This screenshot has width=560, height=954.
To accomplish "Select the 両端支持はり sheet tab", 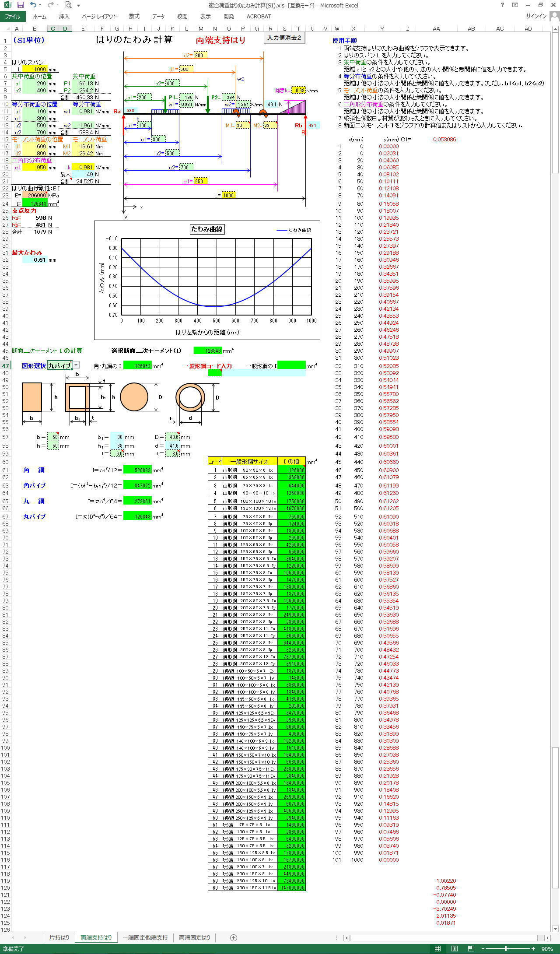I will click(96, 937).
